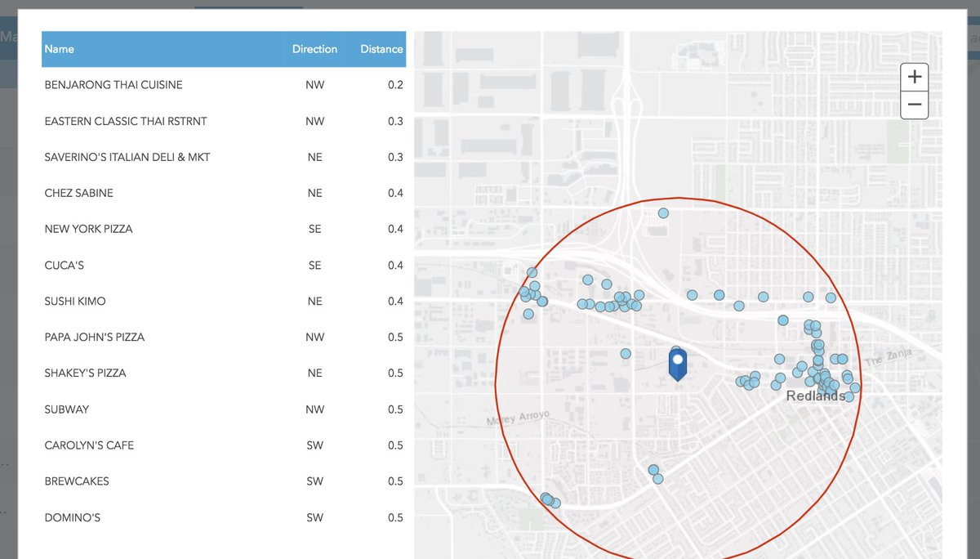Click the blue location pin marker
980x559 pixels.
[677, 364]
